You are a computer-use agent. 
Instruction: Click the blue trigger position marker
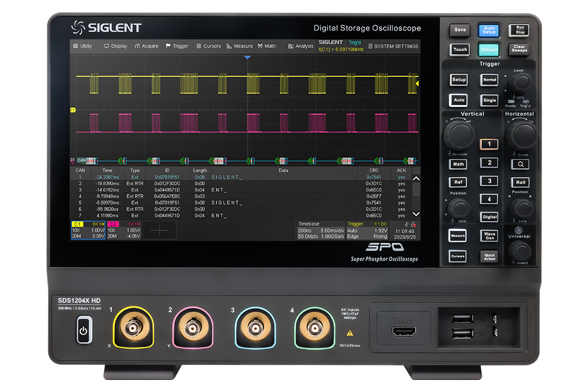[x=247, y=57]
